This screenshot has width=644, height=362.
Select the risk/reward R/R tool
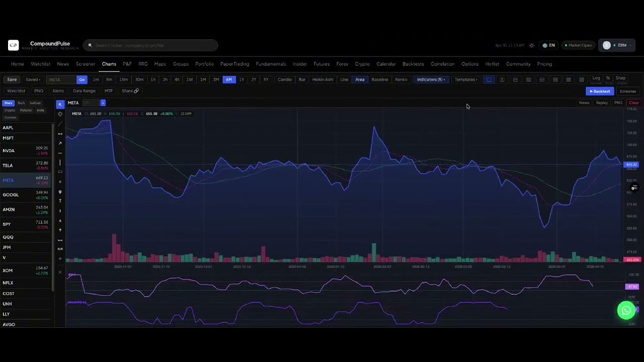(60, 249)
